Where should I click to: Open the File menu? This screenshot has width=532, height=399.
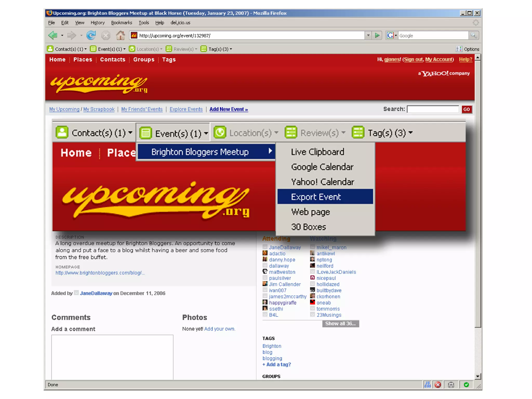(51, 23)
